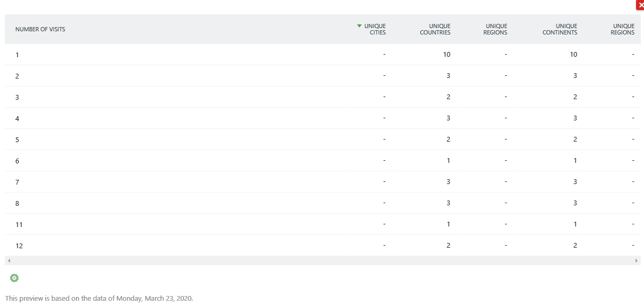The image size is (644, 305).
Task: Select the row with 12 visits
Action: click(x=323, y=246)
